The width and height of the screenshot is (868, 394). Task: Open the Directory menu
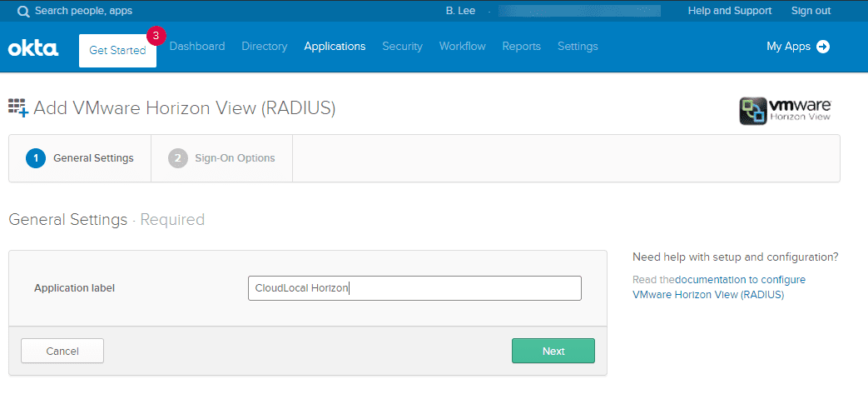265,47
